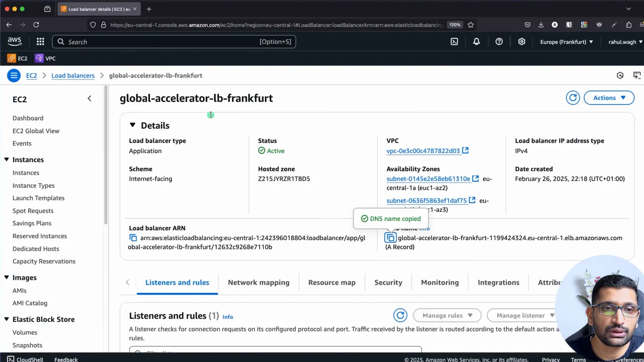This screenshot has height=362, width=644.
Task: Open the settings gear in AWS header
Action: 522,42
